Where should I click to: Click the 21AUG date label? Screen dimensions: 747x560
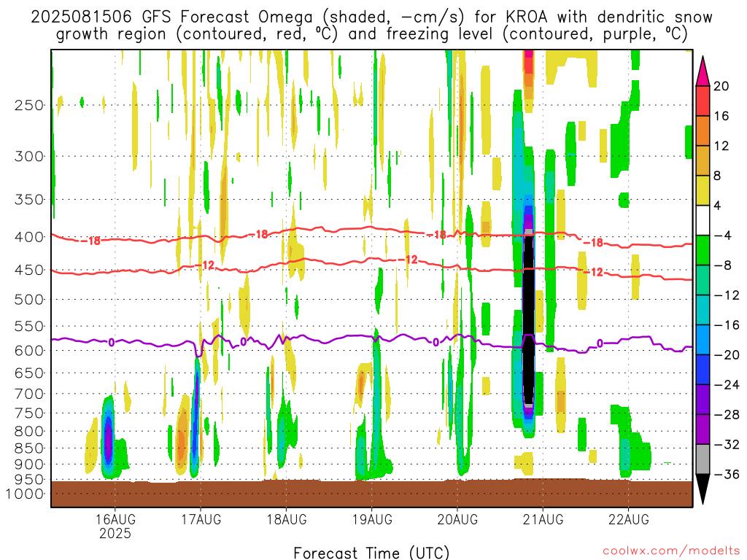(x=543, y=519)
